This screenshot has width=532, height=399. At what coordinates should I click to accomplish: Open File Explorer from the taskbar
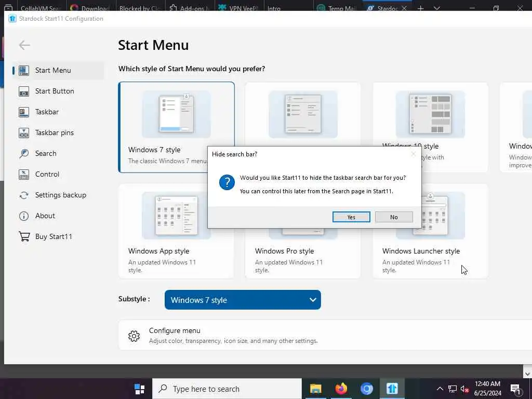(315, 389)
